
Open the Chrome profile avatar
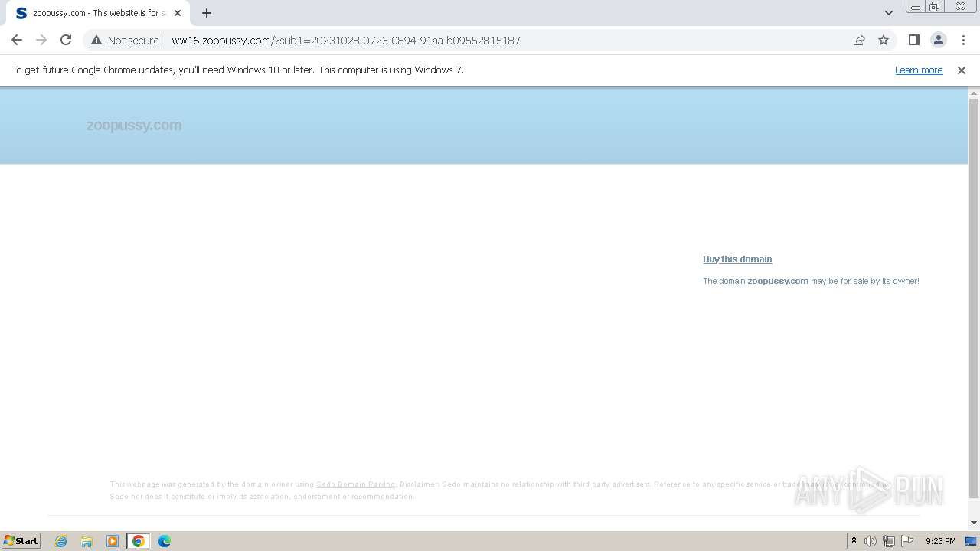(938, 40)
